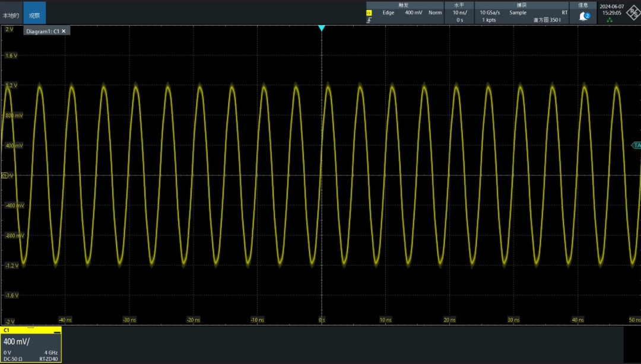Click the date and time display

(612, 9)
